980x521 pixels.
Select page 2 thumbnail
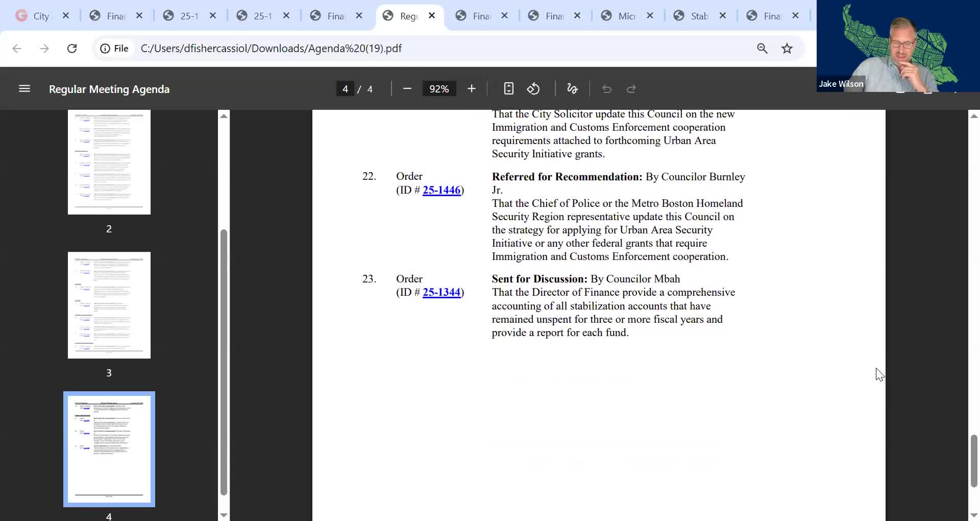coord(109,162)
